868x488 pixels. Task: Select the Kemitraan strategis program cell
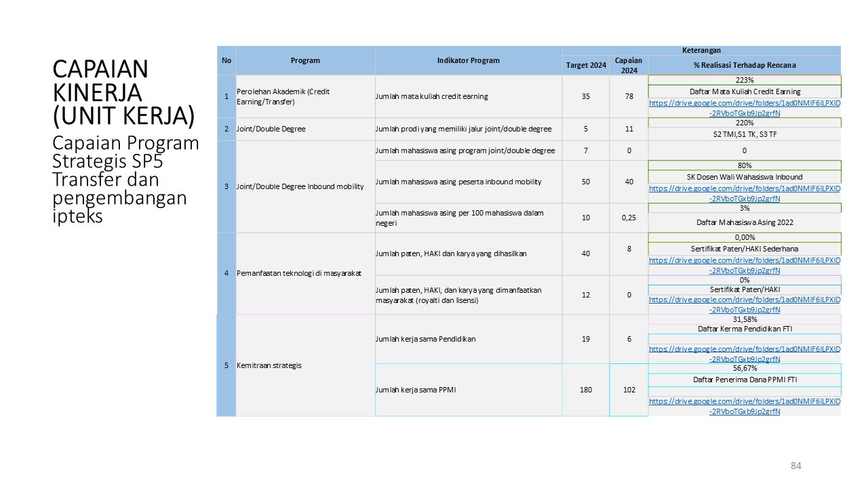click(269, 365)
